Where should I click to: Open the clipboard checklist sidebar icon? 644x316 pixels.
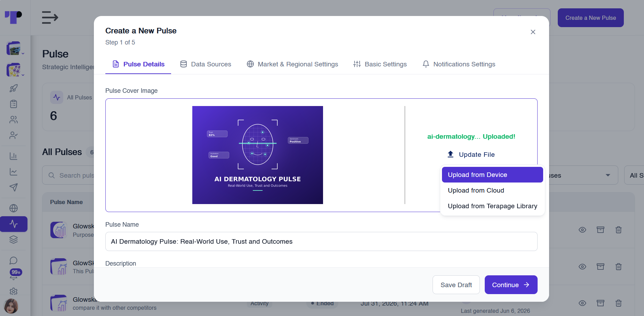14,104
